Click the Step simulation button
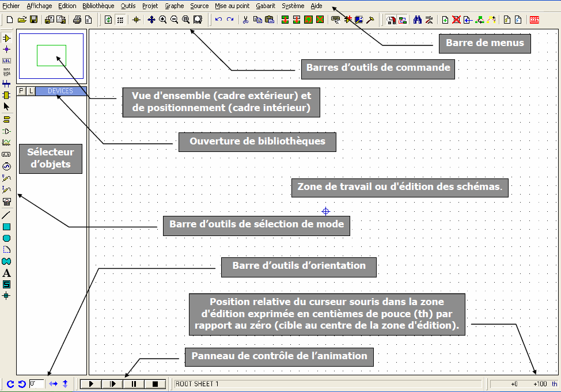The width and height of the screenshot is (561, 392). (112, 384)
